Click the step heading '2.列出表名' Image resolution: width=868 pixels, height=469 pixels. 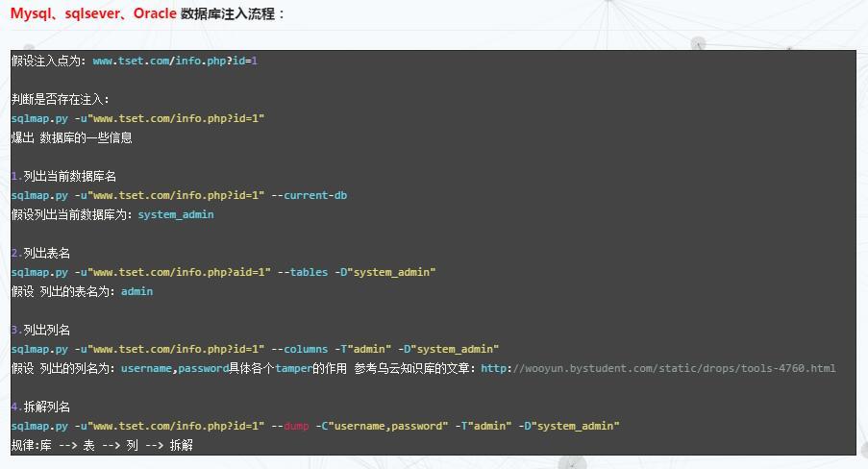click(41, 253)
